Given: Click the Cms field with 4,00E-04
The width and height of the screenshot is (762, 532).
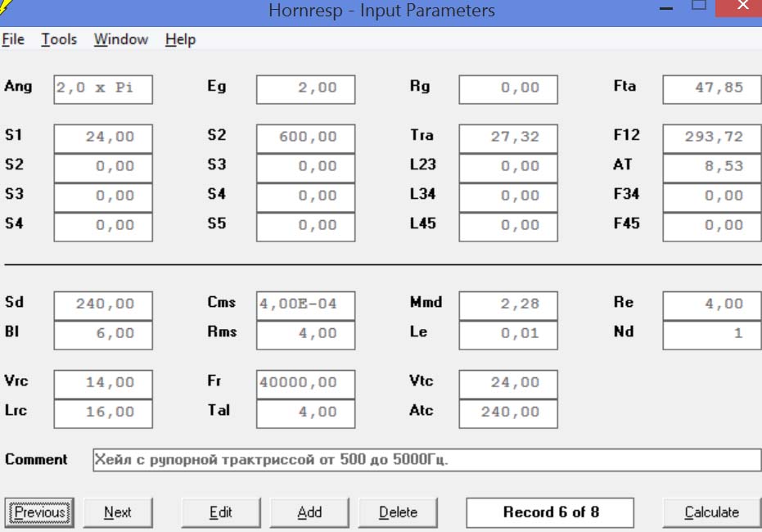Looking at the screenshot, I should click(x=305, y=305).
